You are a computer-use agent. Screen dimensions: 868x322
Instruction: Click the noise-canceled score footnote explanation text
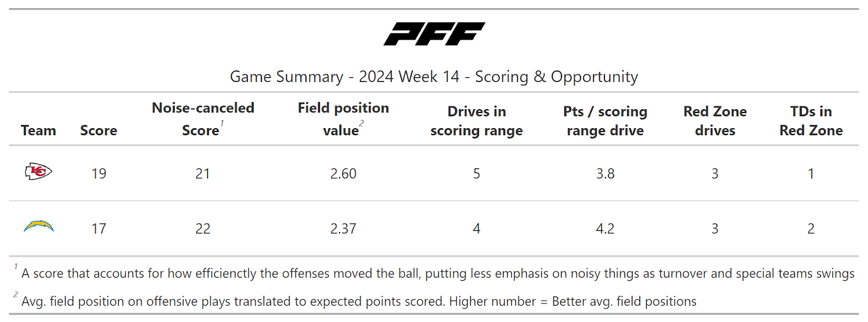(x=437, y=273)
